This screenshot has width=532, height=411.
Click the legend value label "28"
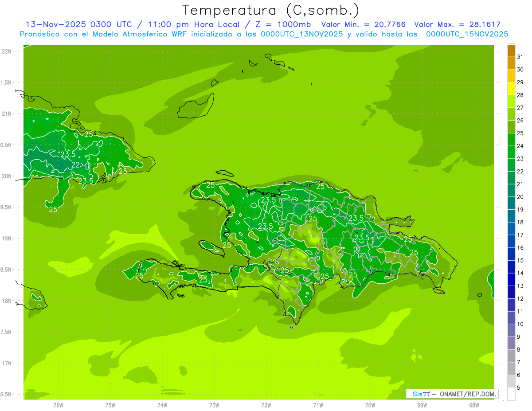[520, 95]
